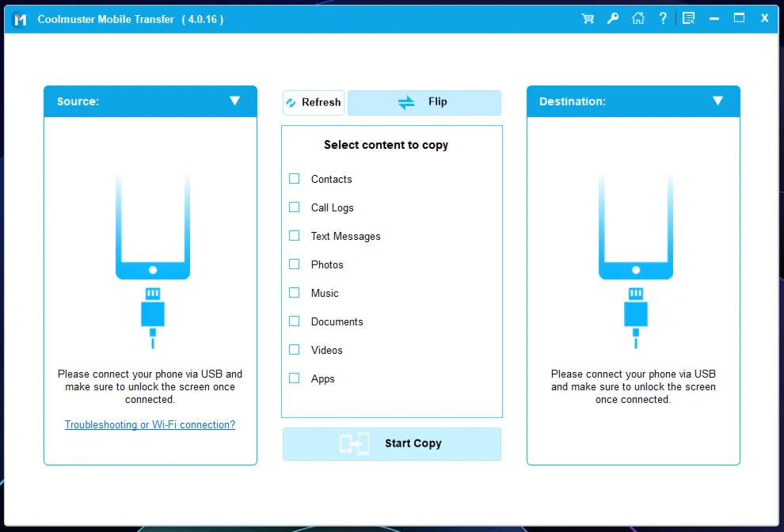
Task: Click the 'Source:' panel title
Action: coord(78,101)
